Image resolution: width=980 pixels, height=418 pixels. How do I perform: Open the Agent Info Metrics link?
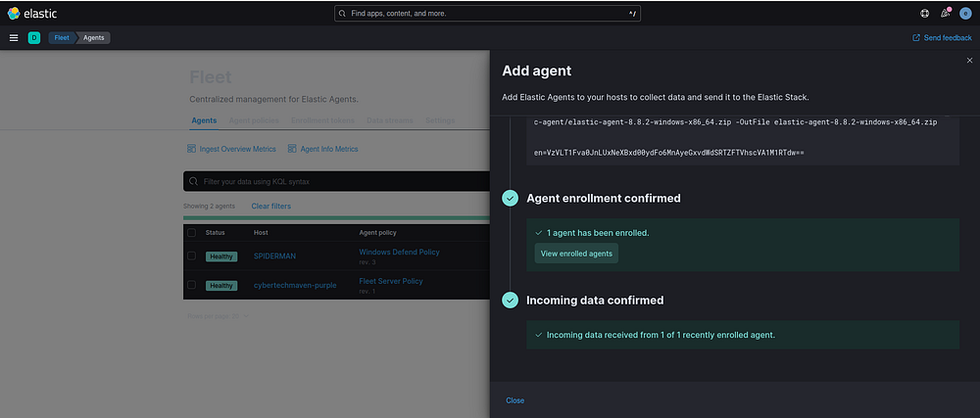(x=329, y=149)
